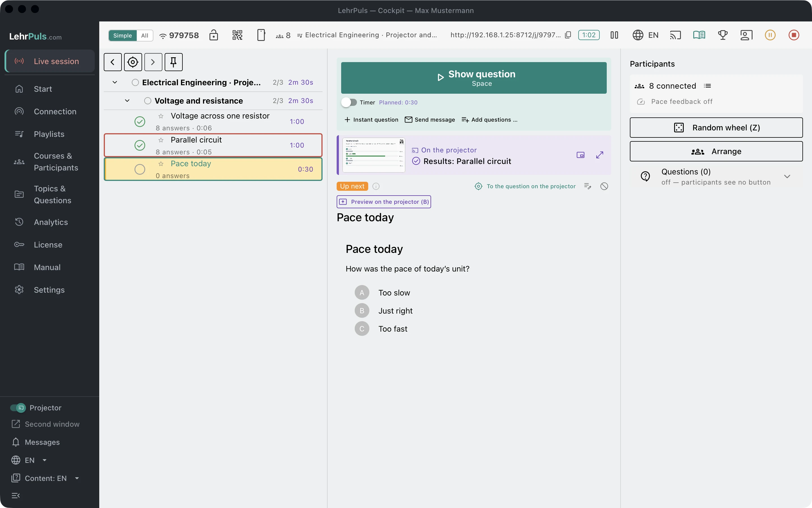Select the Simple view mode
The image size is (812, 508).
[x=122, y=36]
